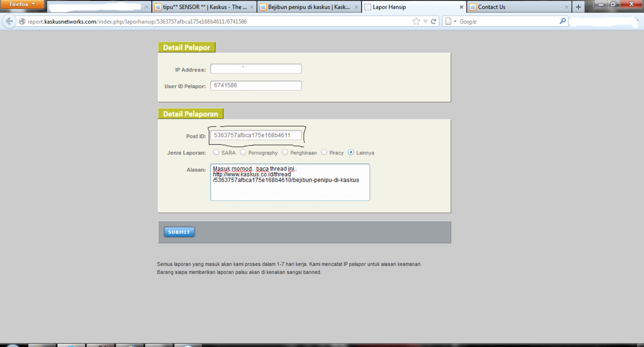Close the tipu** SENSOR ** tab

(x=252, y=8)
